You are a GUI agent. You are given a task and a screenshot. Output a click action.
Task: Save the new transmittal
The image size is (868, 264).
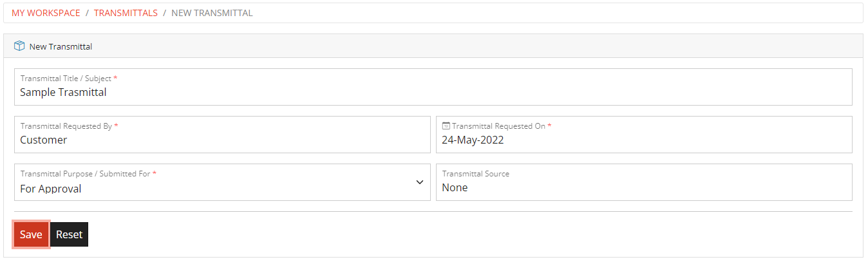(31, 234)
